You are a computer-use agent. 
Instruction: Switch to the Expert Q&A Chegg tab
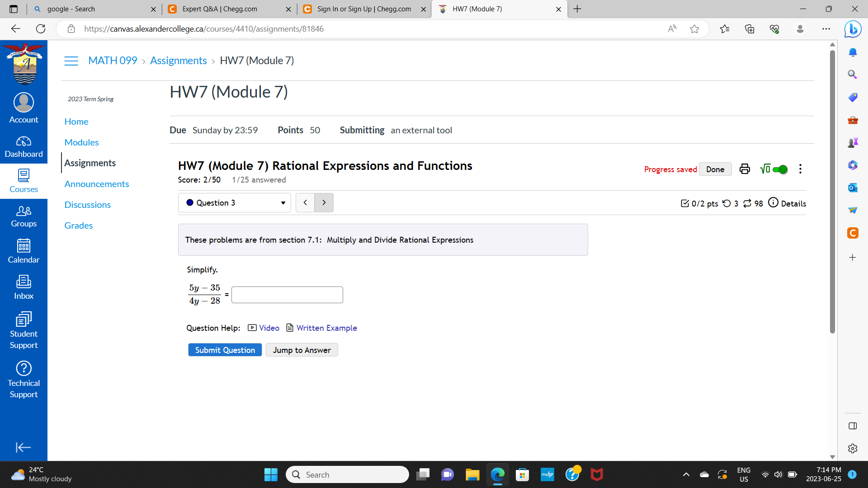(219, 9)
